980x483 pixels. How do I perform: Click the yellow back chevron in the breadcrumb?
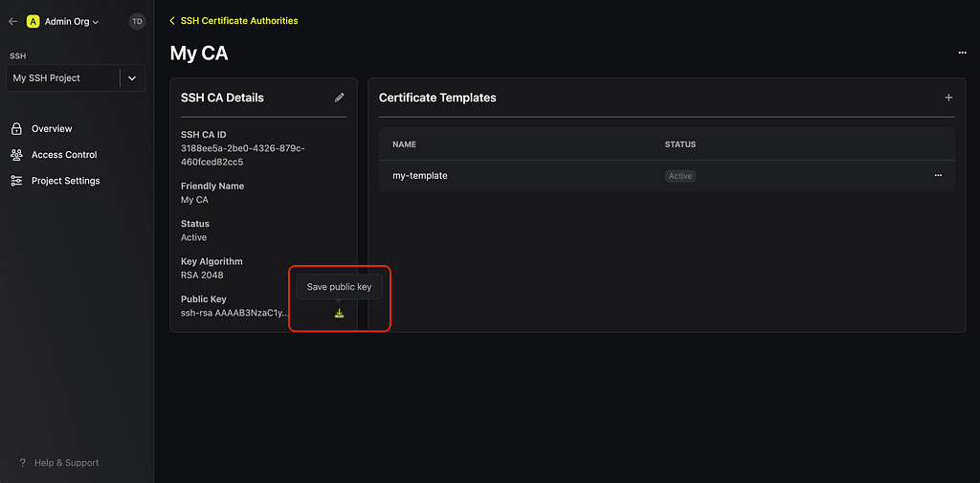pyautogui.click(x=172, y=21)
